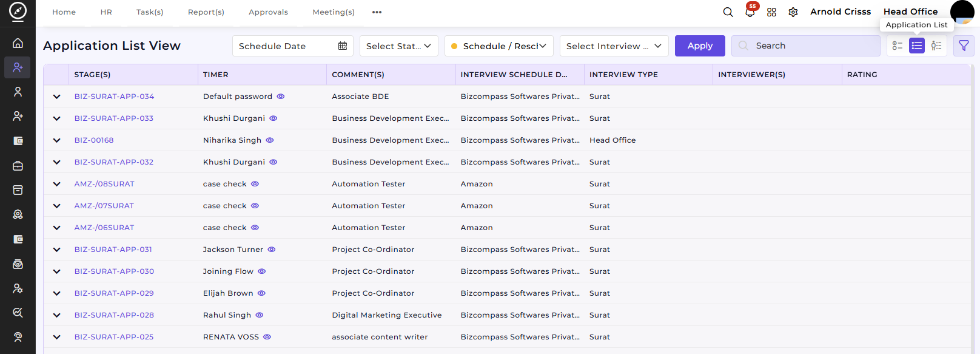Open the search-check sidebar icon
980x354 pixels.
[18, 313]
